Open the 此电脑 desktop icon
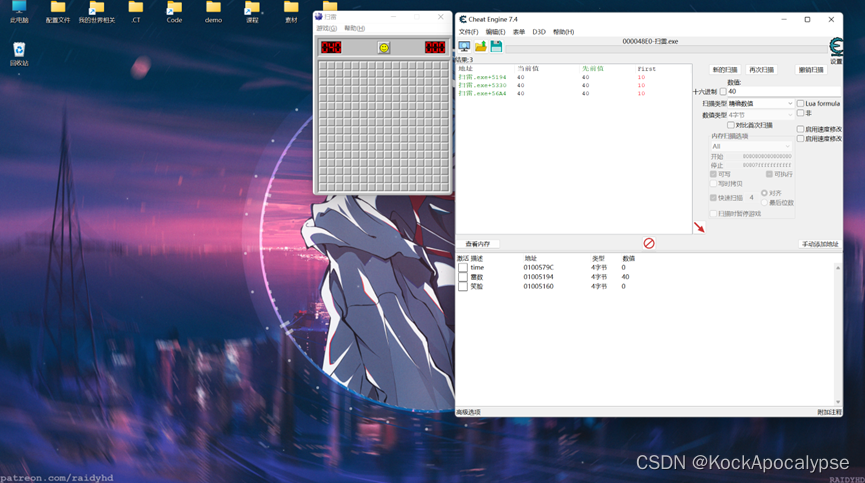Viewport: 865px width, 483px height. click(19, 12)
